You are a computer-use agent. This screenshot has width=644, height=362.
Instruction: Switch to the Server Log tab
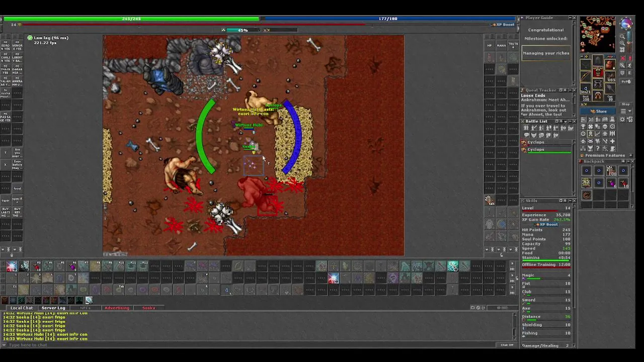click(x=53, y=308)
